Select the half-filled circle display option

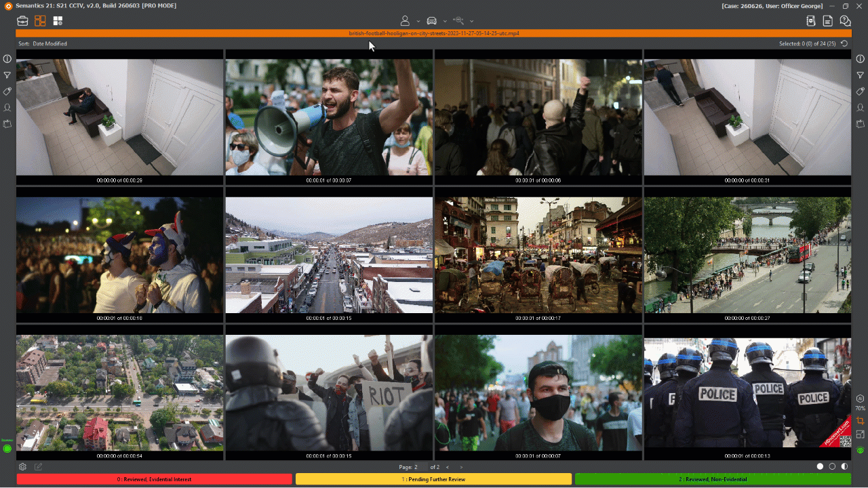coord(844,466)
